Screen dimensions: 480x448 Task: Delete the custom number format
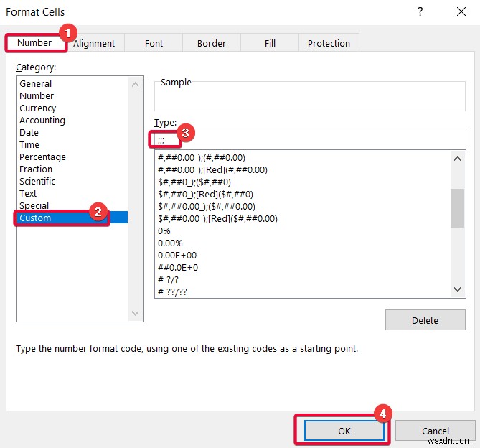click(x=425, y=320)
